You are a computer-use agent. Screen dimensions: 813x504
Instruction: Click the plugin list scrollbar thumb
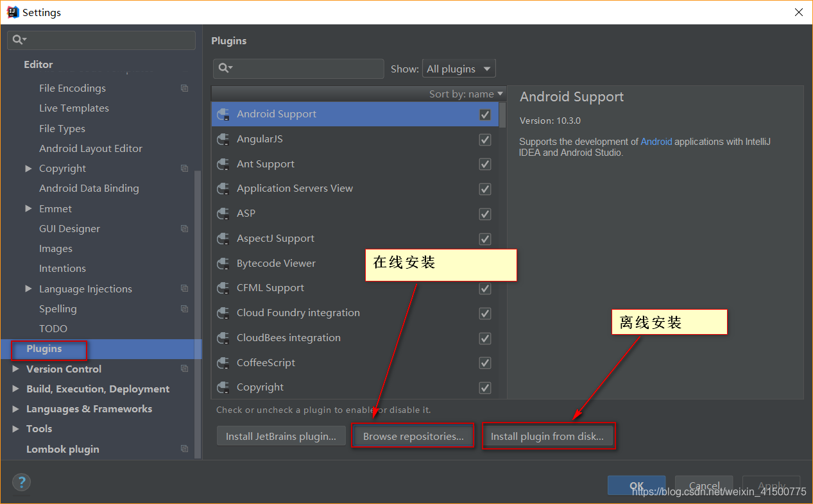(x=502, y=115)
